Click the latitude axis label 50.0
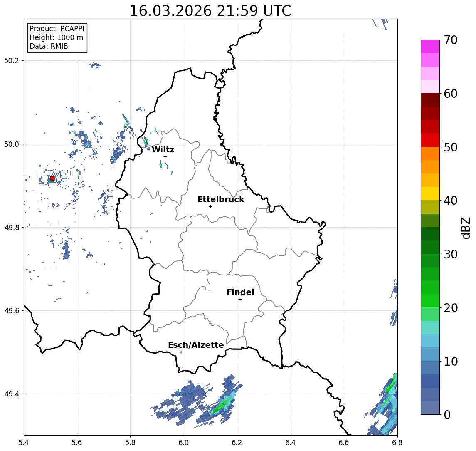 (x=12, y=144)
